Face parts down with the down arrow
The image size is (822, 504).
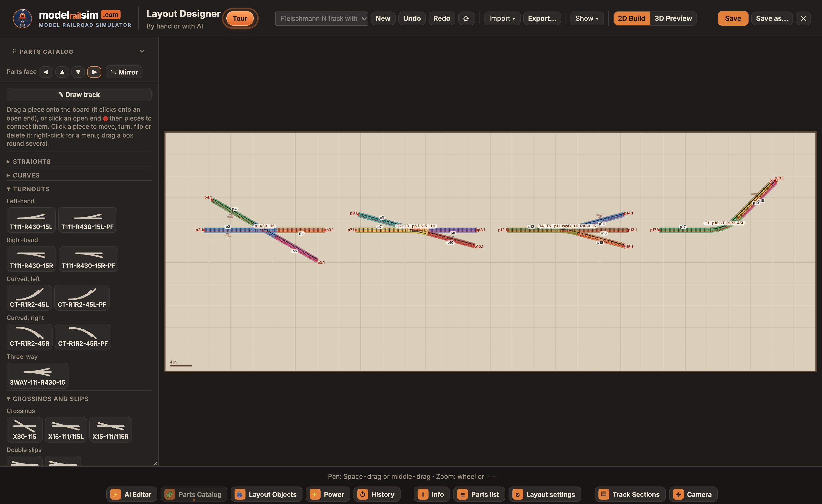coord(78,72)
